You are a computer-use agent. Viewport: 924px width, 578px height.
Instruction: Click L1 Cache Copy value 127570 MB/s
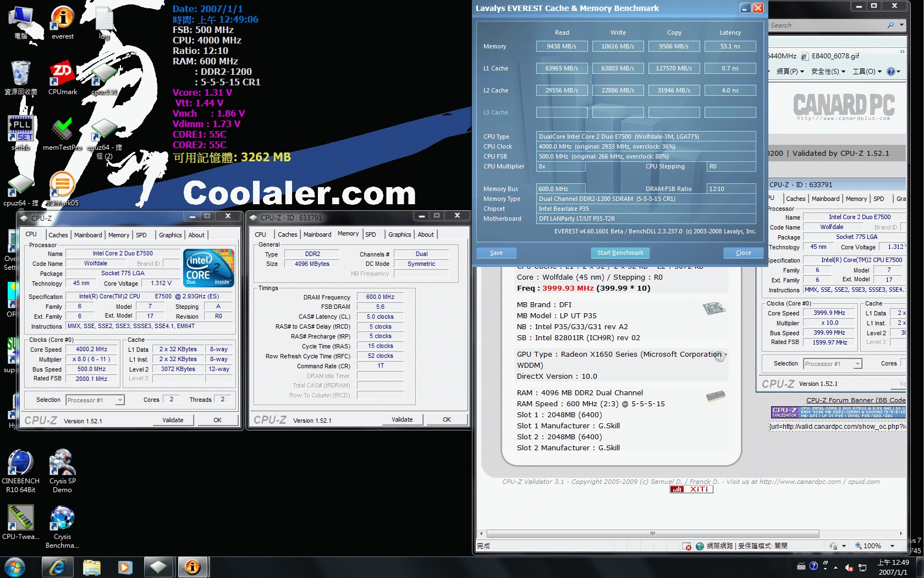pyautogui.click(x=674, y=68)
